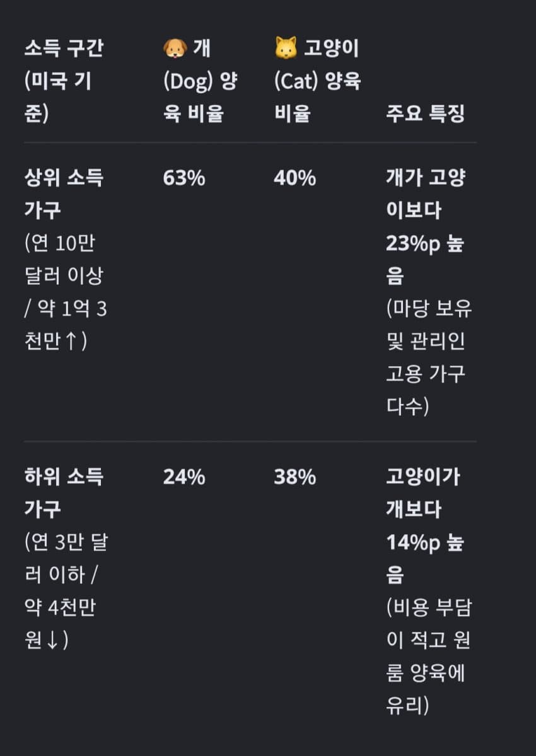Click the 고양이가 개보다 text
536x756 pixels.
(423, 493)
